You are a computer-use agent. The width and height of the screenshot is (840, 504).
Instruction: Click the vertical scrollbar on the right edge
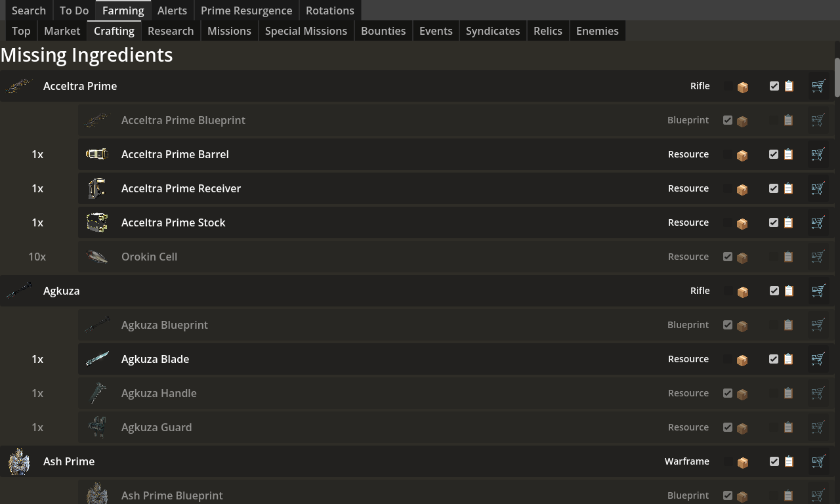(837, 77)
